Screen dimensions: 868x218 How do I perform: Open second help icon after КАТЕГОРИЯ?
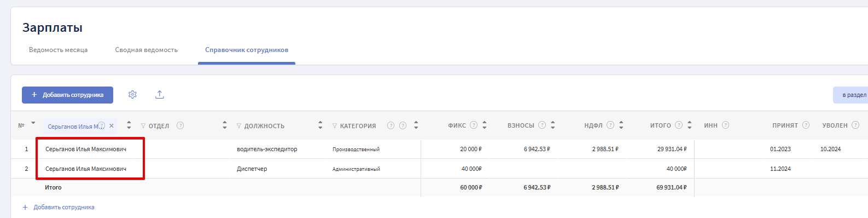pyautogui.click(x=403, y=125)
